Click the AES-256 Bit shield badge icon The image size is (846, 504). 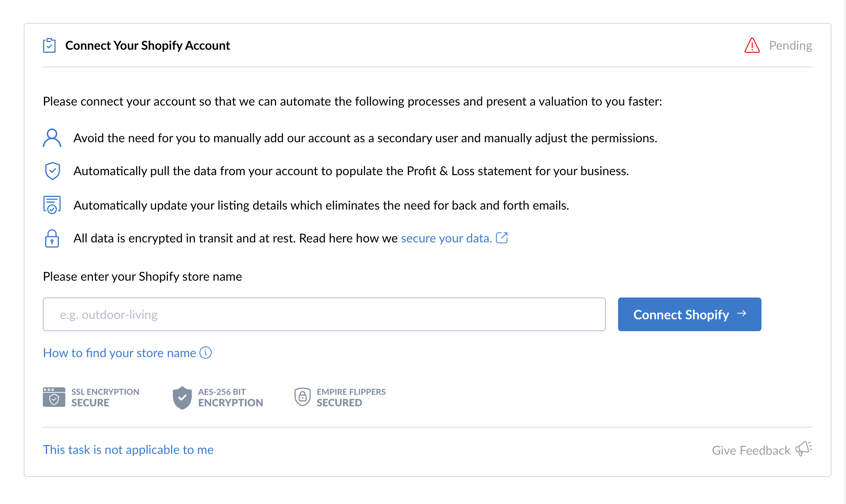pos(182,398)
